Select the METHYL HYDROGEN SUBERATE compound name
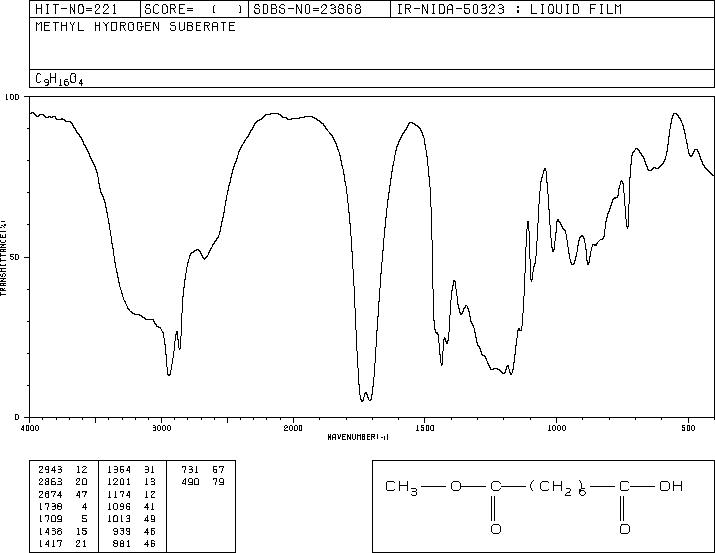This screenshot has height=553, width=715. pos(135,26)
